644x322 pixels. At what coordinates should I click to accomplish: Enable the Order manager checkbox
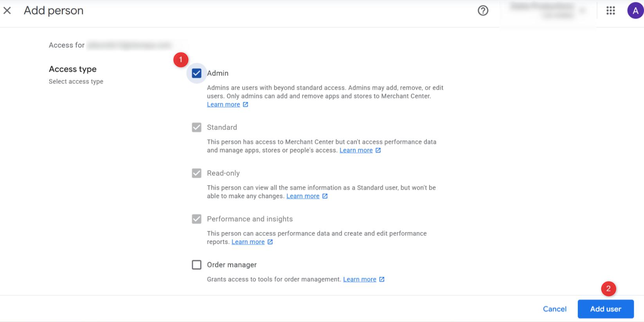[x=196, y=265]
